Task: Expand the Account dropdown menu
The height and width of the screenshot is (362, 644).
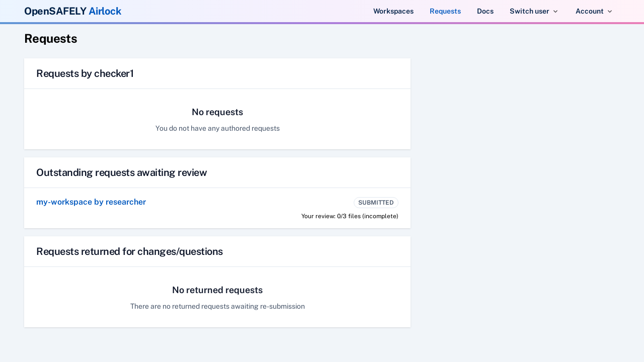Action: (589, 11)
